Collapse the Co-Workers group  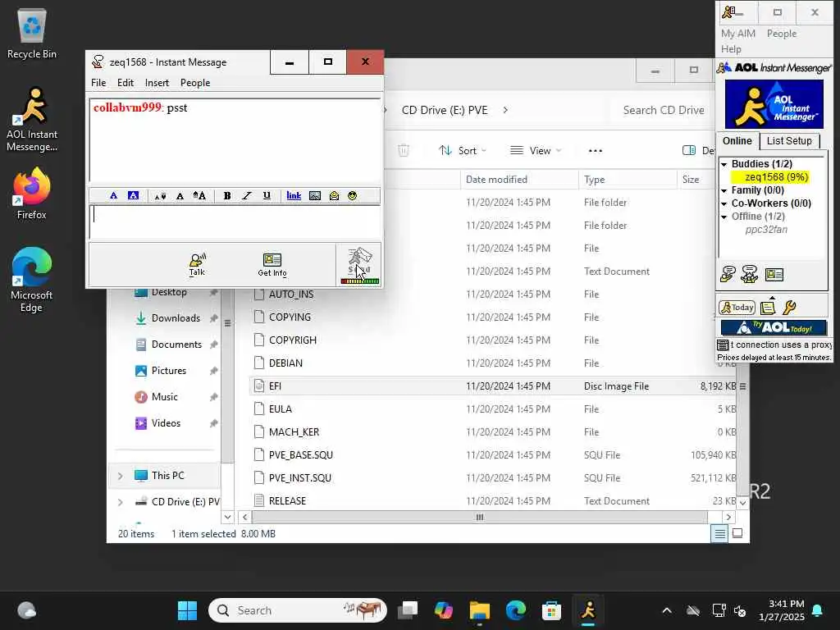click(724, 203)
